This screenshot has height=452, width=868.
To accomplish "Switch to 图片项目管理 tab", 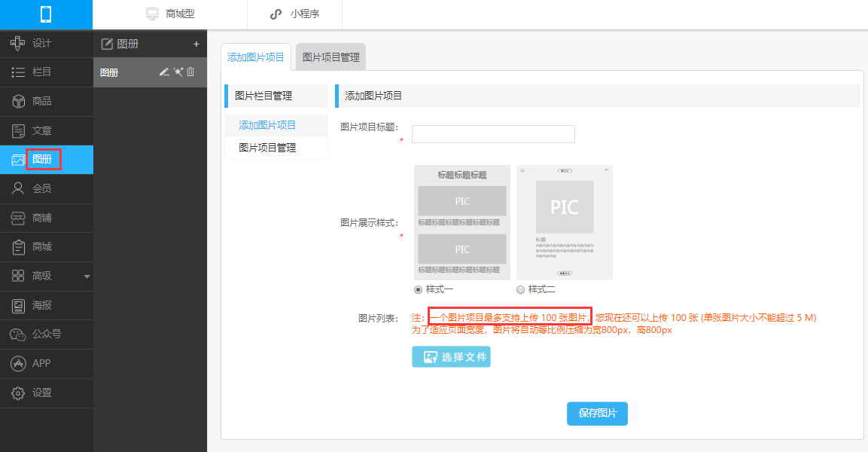I will coord(331,57).
